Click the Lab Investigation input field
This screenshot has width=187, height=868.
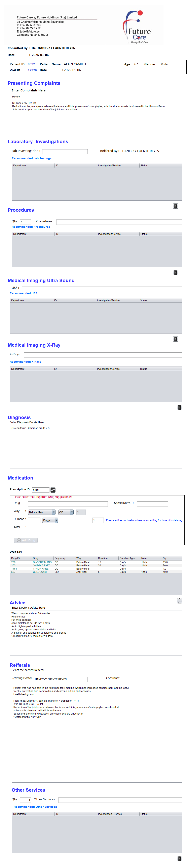[x=65, y=151]
